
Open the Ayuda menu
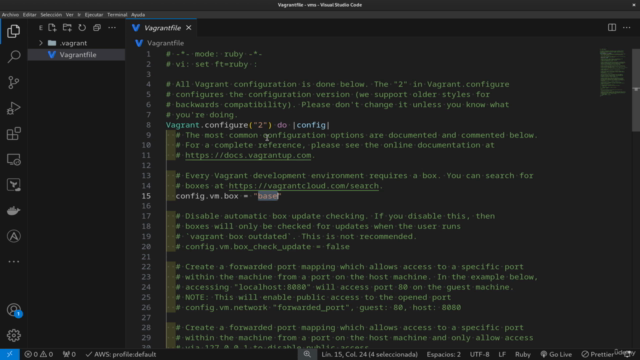pyautogui.click(x=138, y=15)
